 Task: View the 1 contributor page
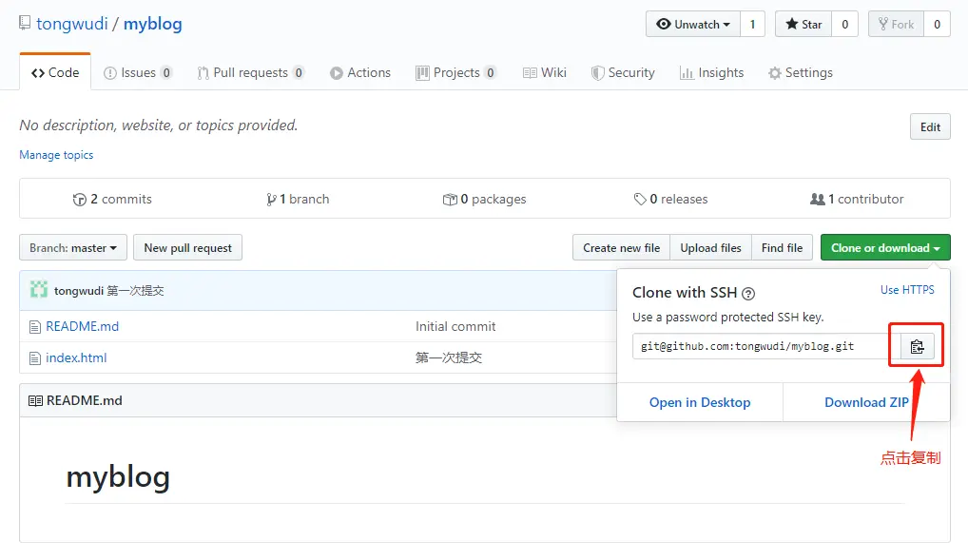pos(857,200)
